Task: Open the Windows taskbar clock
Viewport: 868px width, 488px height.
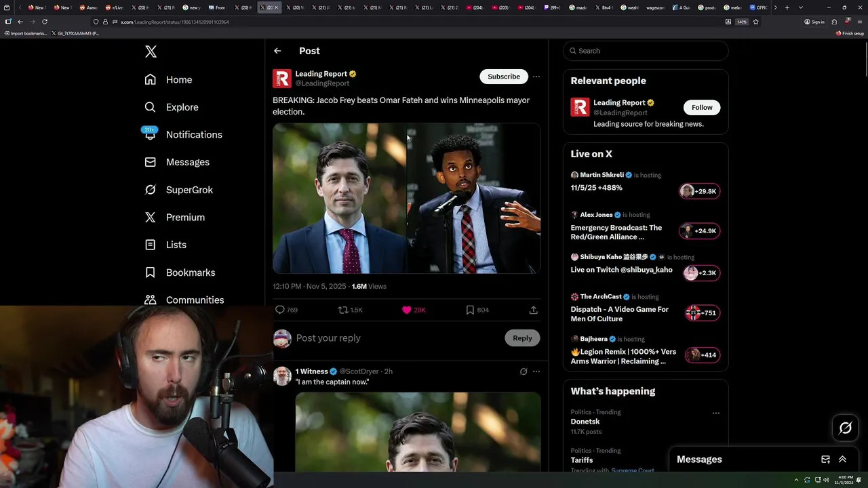Action: point(843,480)
